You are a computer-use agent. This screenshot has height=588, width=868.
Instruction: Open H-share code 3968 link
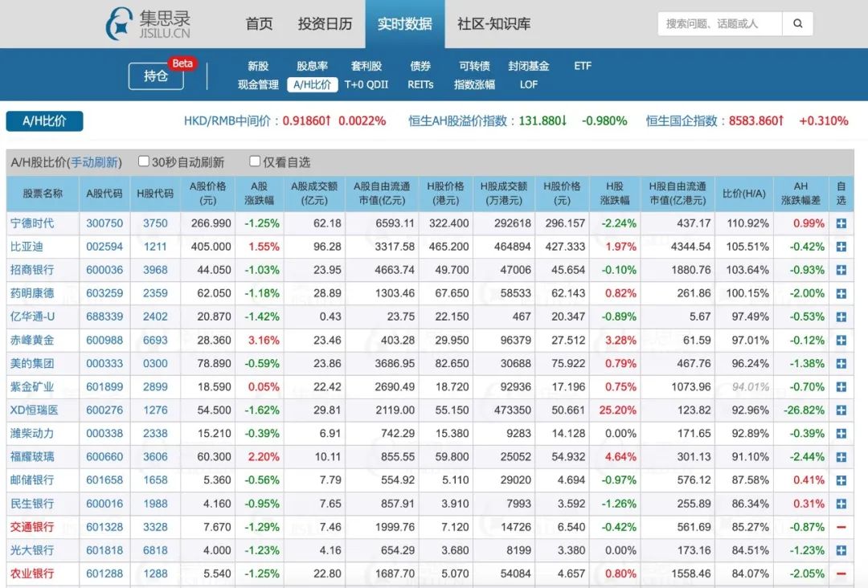pyautogui.click(x=155, y=270)
